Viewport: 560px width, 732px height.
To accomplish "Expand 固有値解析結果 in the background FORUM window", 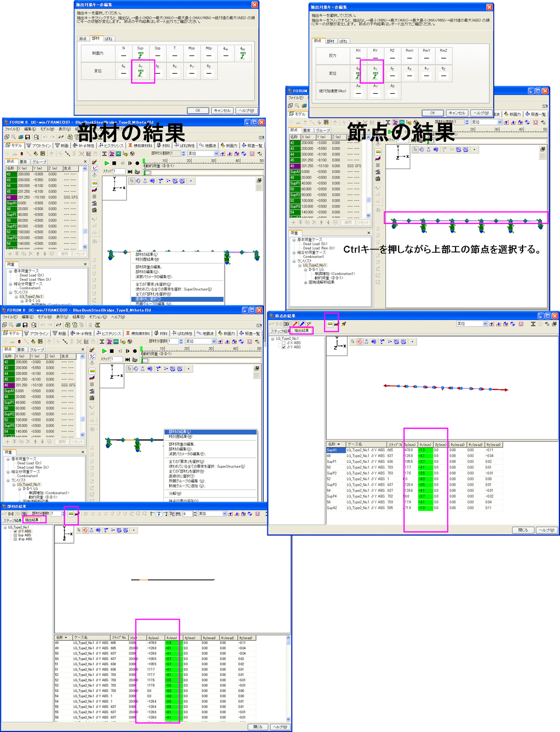I will [306, 282].
